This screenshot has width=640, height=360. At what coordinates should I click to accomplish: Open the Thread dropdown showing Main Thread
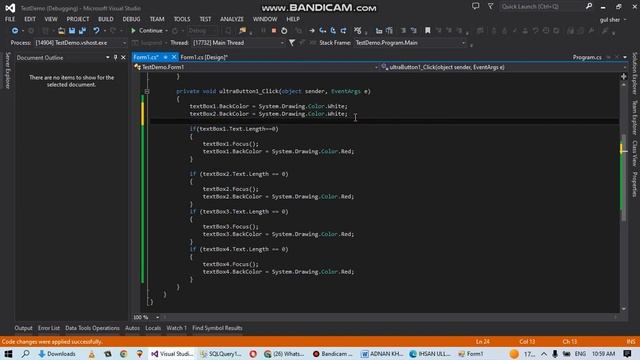(x=238, y=43)
